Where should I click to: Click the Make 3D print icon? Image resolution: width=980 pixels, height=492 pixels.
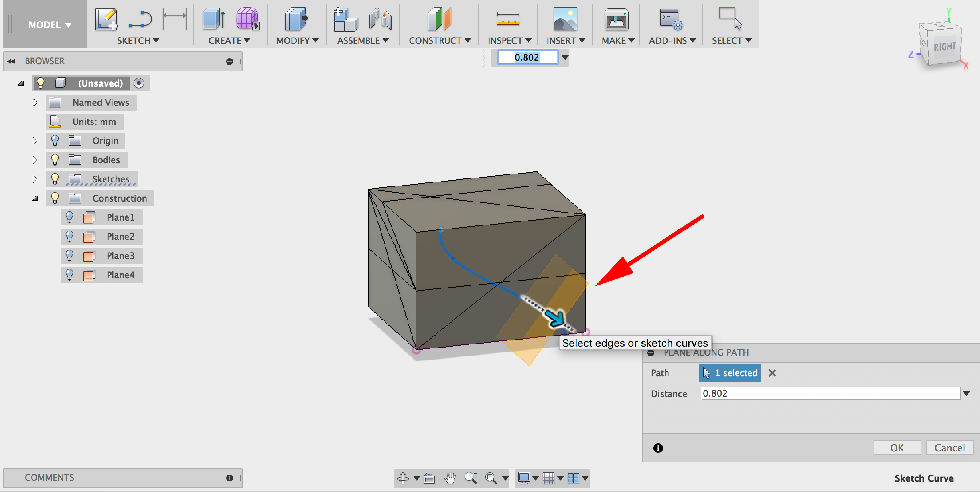616,19
